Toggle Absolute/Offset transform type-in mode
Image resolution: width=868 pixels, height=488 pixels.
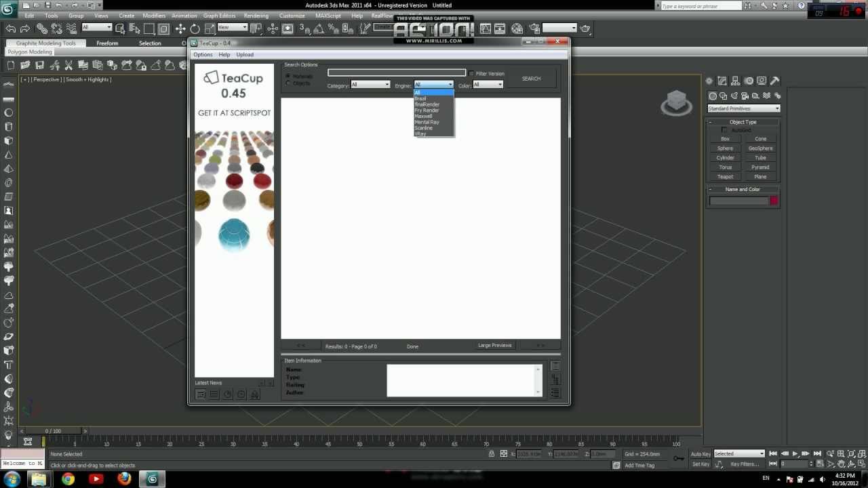(x=504, y=453)
